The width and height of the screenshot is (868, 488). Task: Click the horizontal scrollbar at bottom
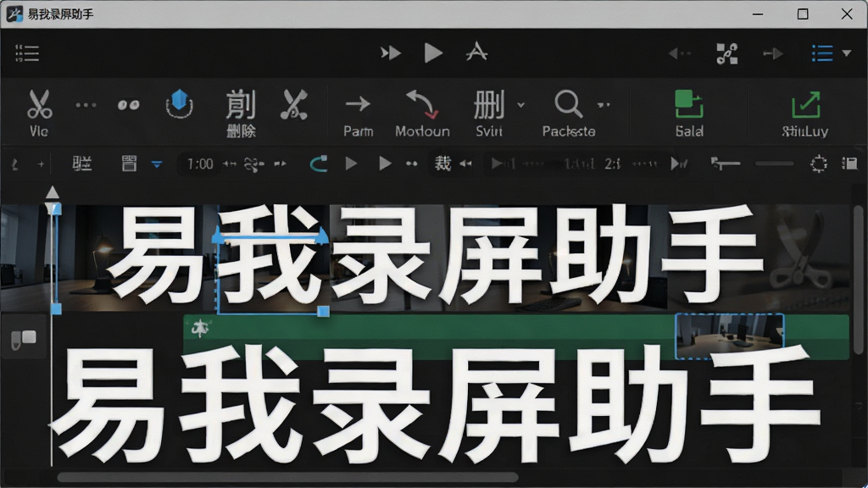288,477
